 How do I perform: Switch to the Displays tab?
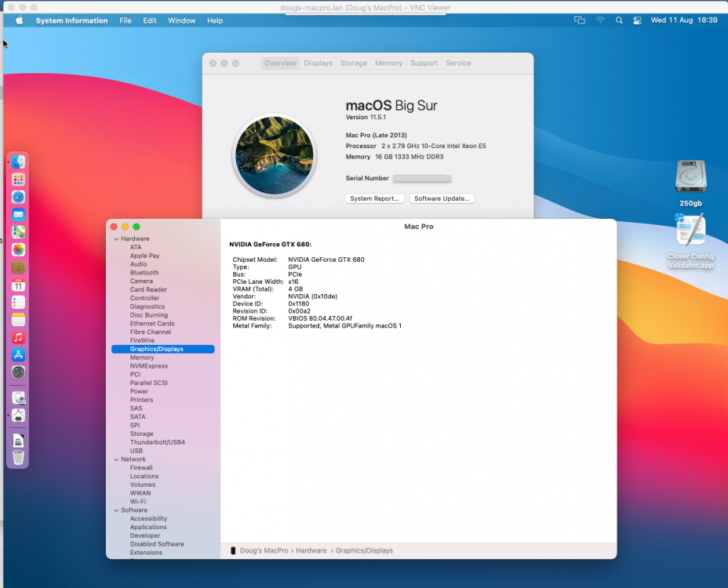pyautogui.click(x=318, y=64)
